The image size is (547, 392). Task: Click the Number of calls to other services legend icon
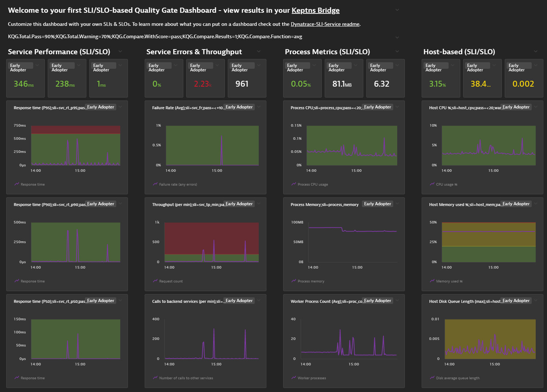pyautogui.click(x=155, y=378)
